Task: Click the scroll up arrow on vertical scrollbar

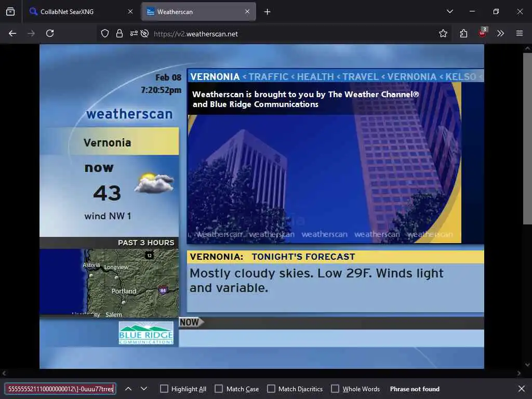Action: click(527, 48)
